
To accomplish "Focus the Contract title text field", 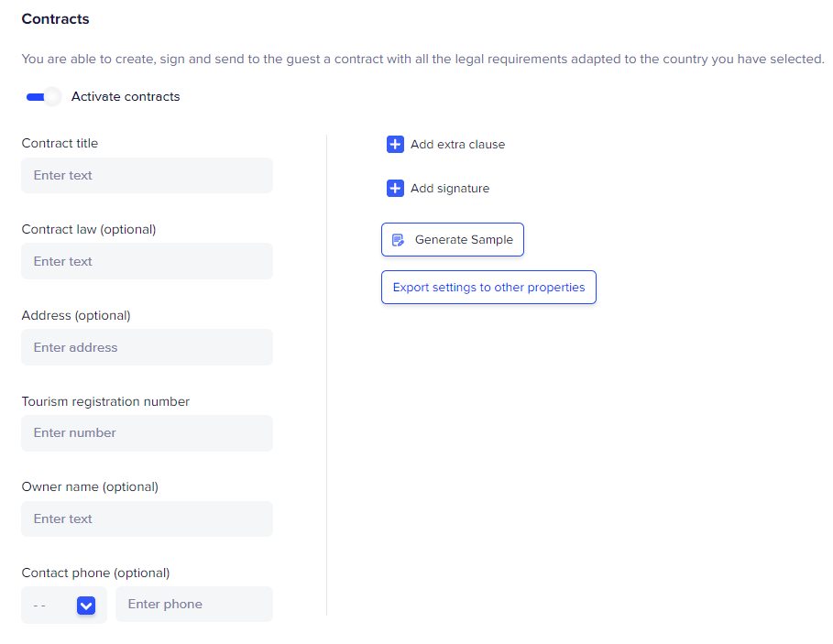I will pos(148,175).
